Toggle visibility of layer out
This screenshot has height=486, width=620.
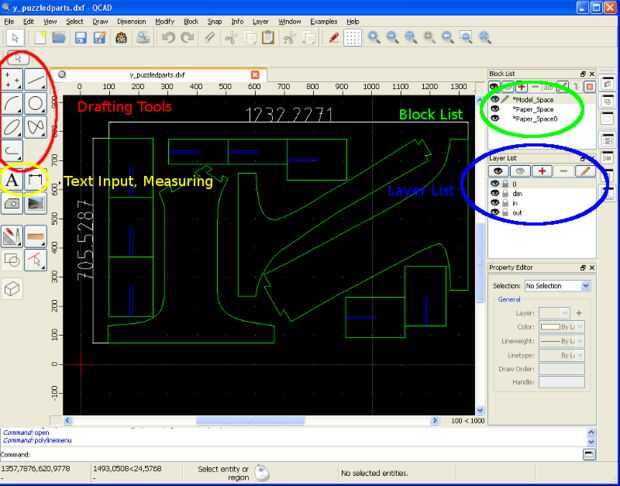495,212
